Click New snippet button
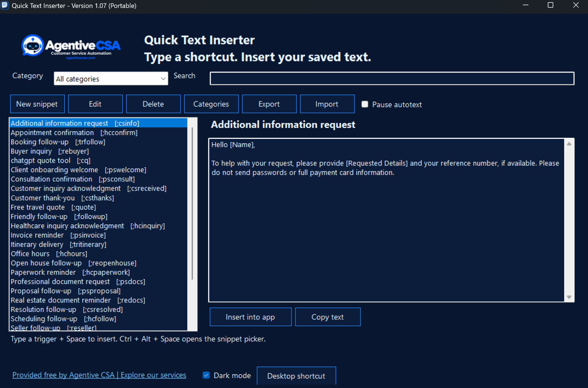The width and height of the screenshot is (588, 388). coord(37,104)
